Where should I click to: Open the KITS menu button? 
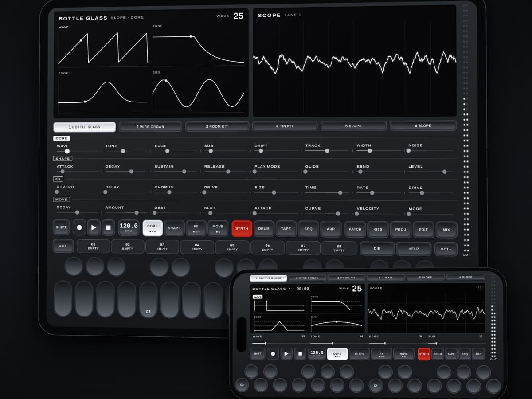378,229
